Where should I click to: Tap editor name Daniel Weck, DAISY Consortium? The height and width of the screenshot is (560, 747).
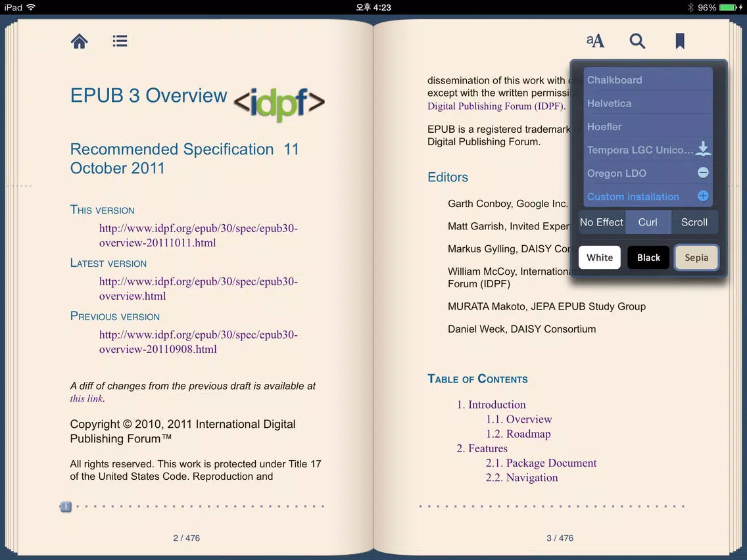point(521,329)
